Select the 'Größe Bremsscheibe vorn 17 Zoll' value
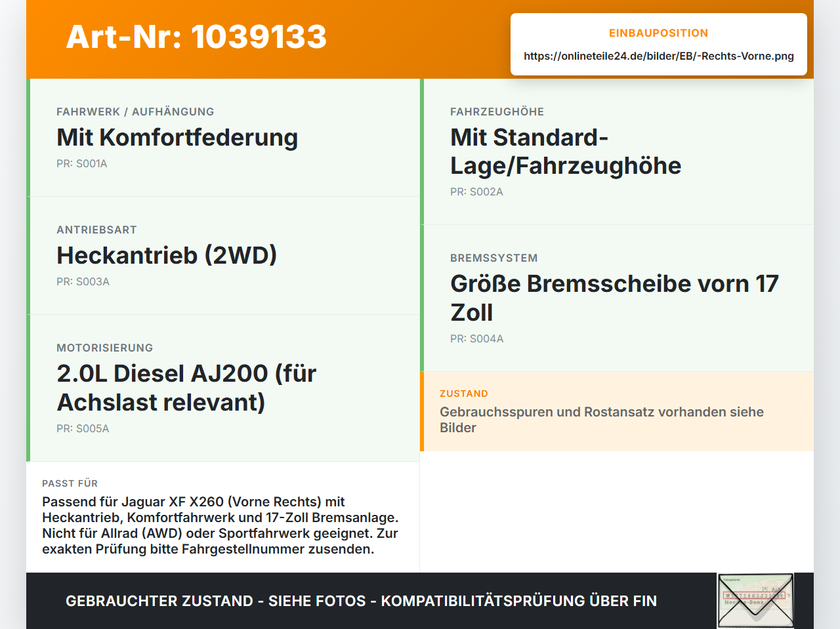The height and width of the screenshot is (629, 840). 614,298
